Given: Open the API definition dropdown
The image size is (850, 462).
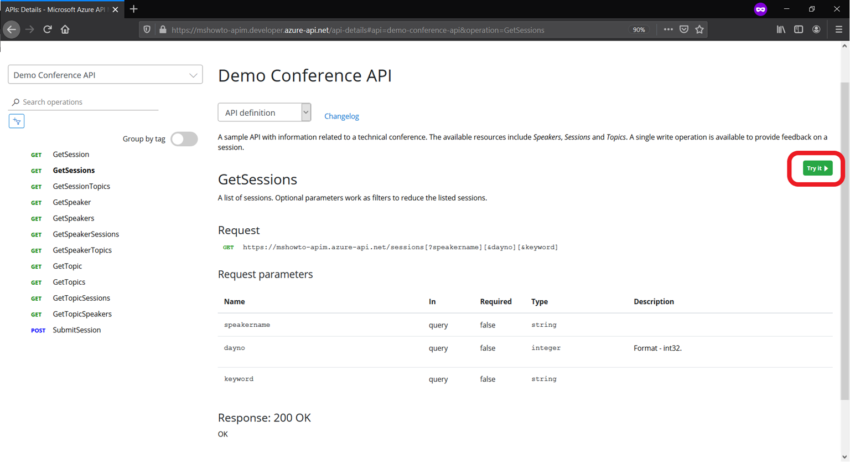Looking at the screenshot, I should [264, 113].
